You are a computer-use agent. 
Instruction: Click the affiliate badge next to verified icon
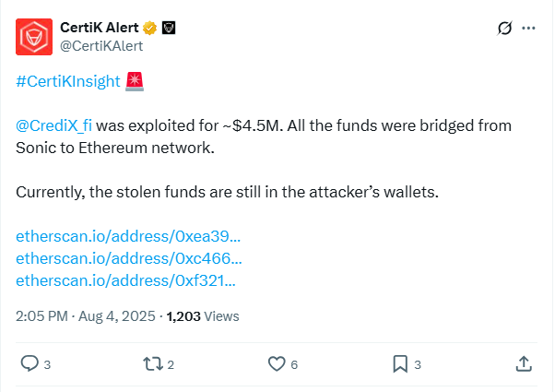[x=169, y=28]
